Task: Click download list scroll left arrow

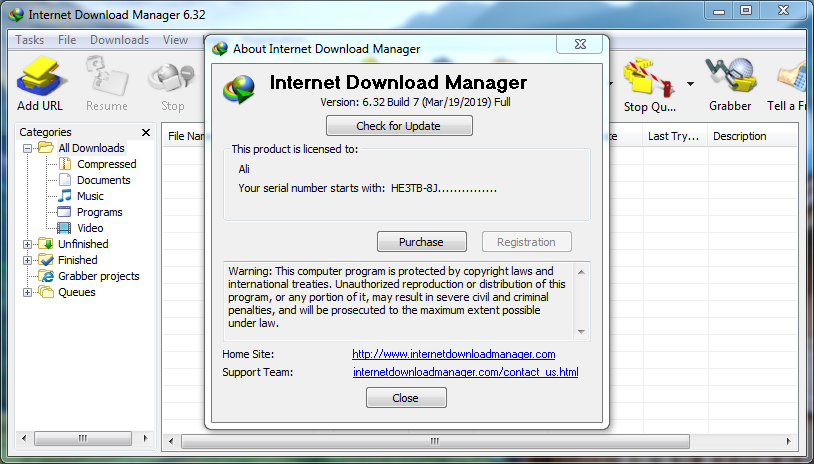Action: pyautogui.click(x=171, y=442)
